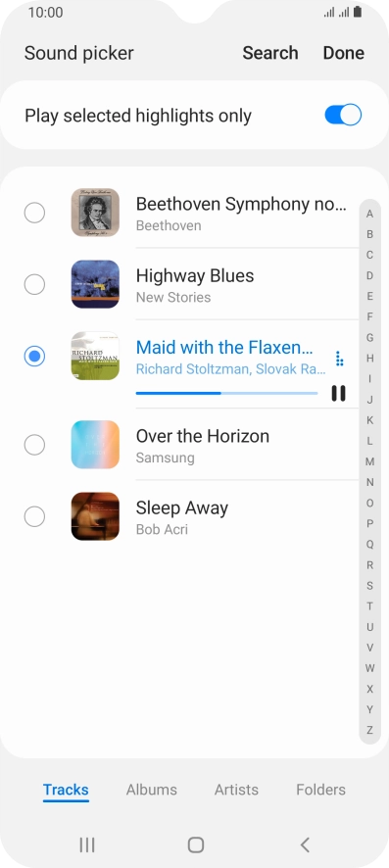Image resolution: width=389 pixels, height=868 pixels.
Task: Choose Over the Horizon radio button
Action: (x=34, y=445)
